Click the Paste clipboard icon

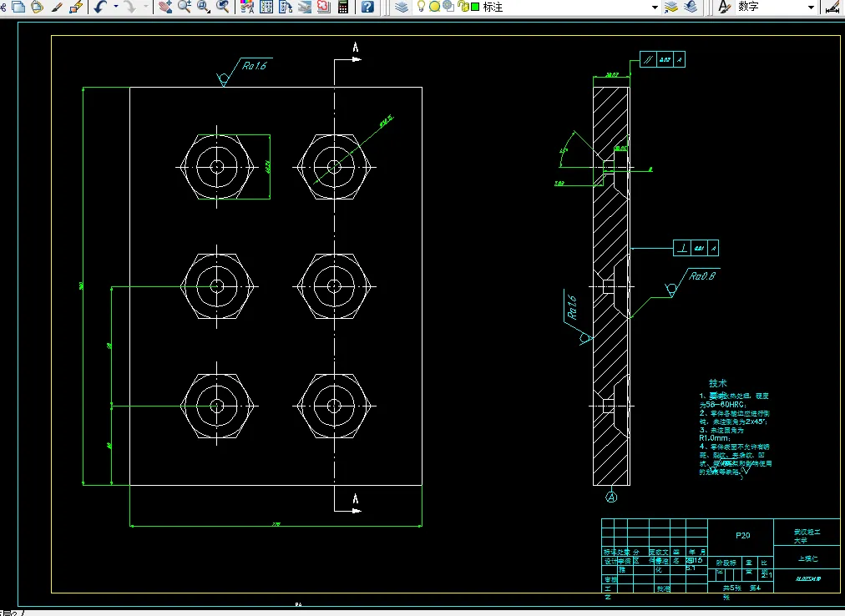point(38,7)
